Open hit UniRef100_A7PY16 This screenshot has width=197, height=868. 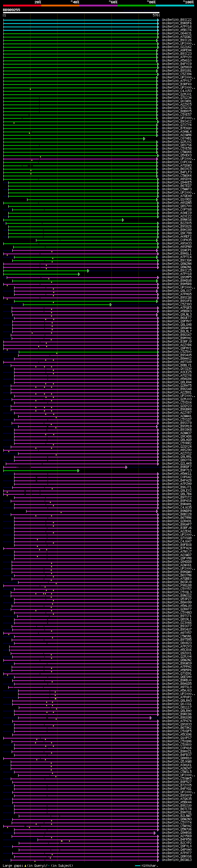(176, 26)
